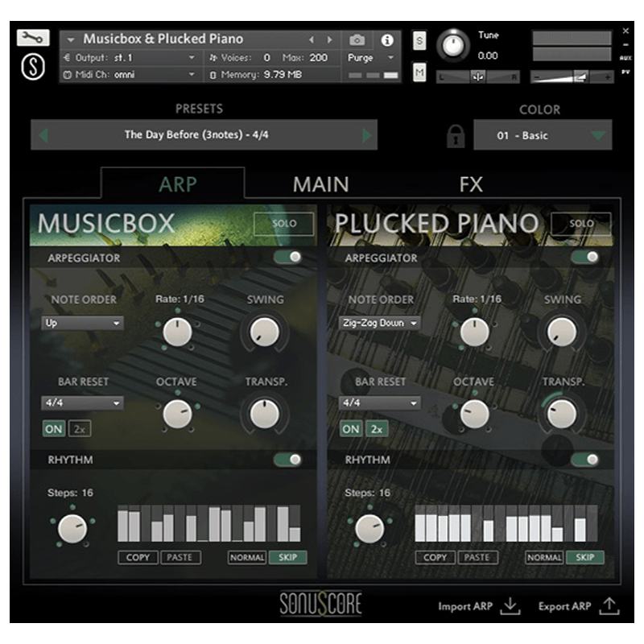Viewport: 644px width, 644px height.
Task: Click Export ARP upload icon
Action: [x=609, y=606]
